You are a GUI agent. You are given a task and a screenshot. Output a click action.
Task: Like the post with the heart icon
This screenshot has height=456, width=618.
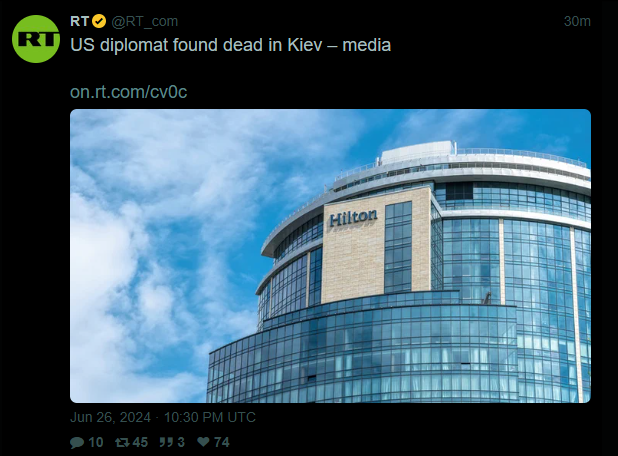203,442
